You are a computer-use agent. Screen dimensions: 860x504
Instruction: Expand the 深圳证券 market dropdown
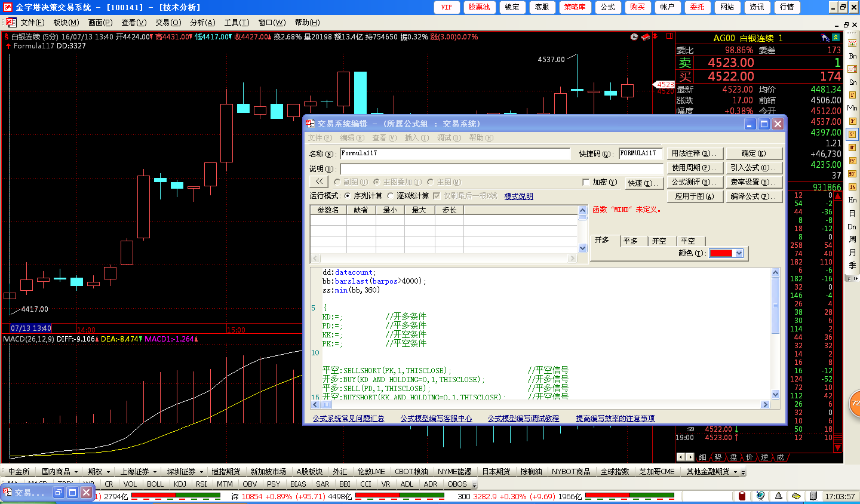[x=201, y=472]
